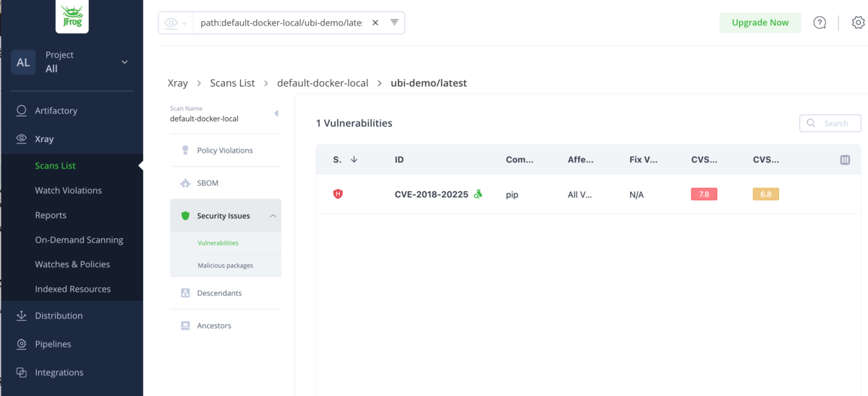Click the JFrog logo

coord(72,17)
